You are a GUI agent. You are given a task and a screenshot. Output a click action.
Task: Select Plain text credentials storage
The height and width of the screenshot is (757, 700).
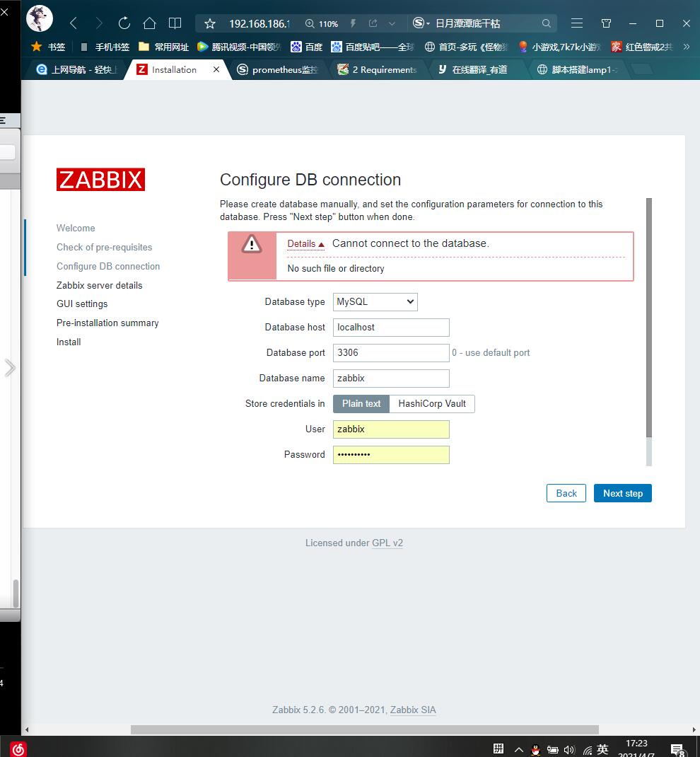point(361,403)
